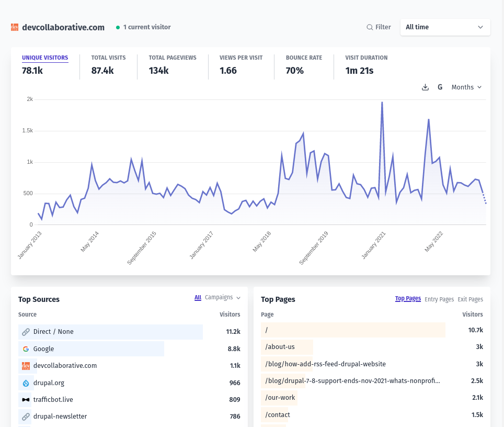Open the Campaigns dropdown in Top Sources

coord(222,297)
